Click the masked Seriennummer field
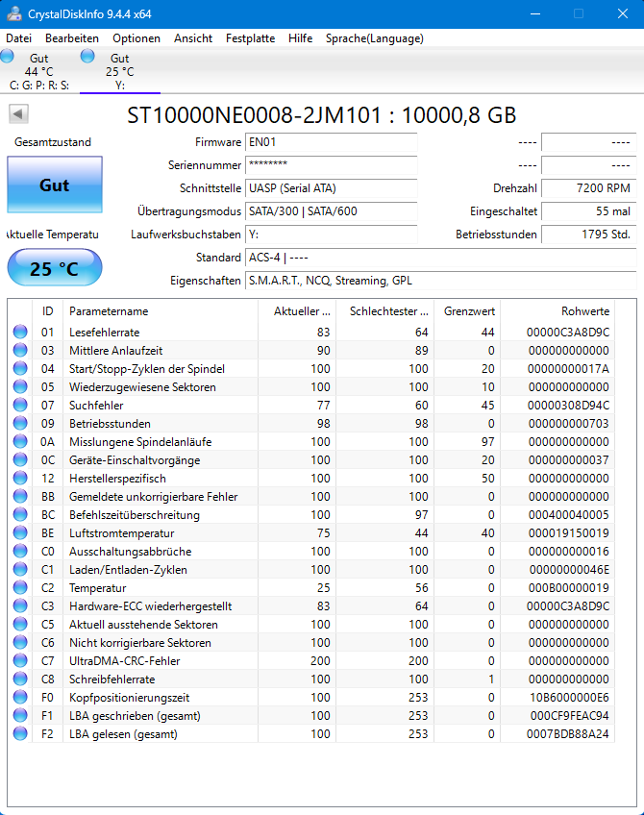 (x=331, y=165)
